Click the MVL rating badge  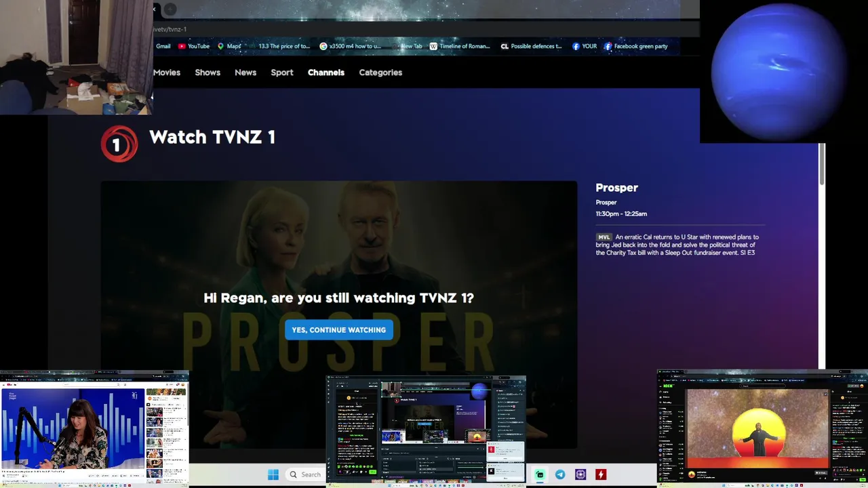[x=604, y=237]
